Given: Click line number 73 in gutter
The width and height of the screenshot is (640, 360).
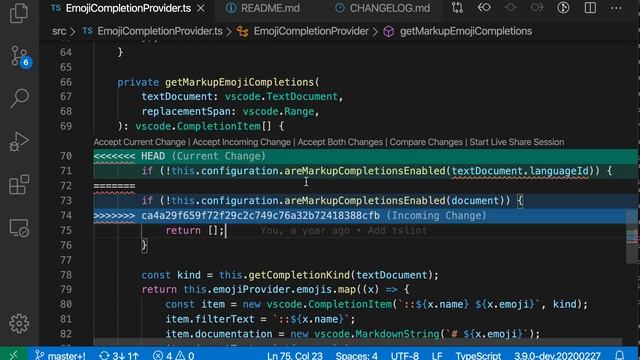Looking at the screenshot, I should 66,200.
